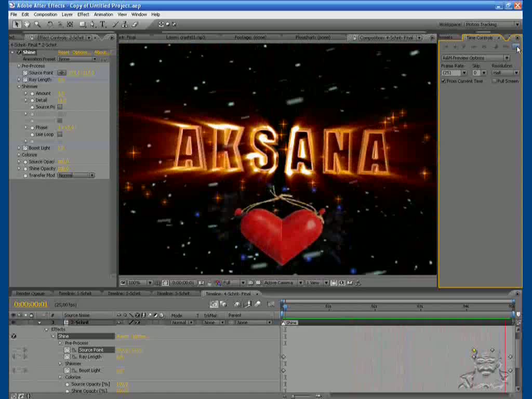
Task: Pick the Rotation tool
Action: tap(50, 24)
